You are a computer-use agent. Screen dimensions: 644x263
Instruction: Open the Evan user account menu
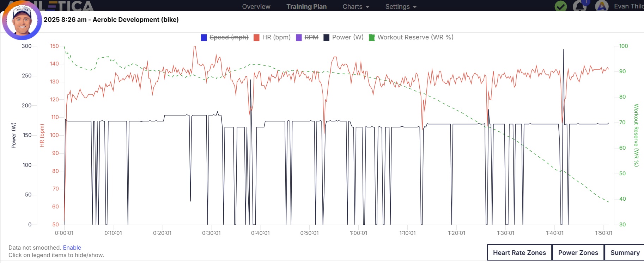click(x=628, y=6)
